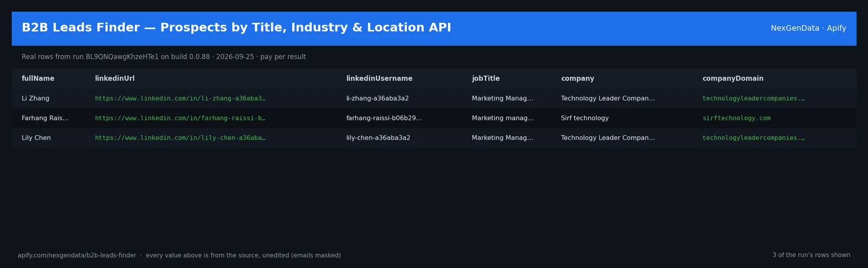The height and width of the screenshot is (268, 868).
Task: Click the NexGenData · Apify label
Action: (808, 28)
